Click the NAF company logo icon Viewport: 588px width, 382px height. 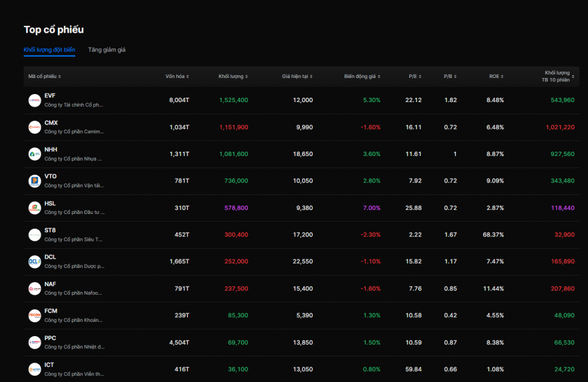tap(34, 289)
